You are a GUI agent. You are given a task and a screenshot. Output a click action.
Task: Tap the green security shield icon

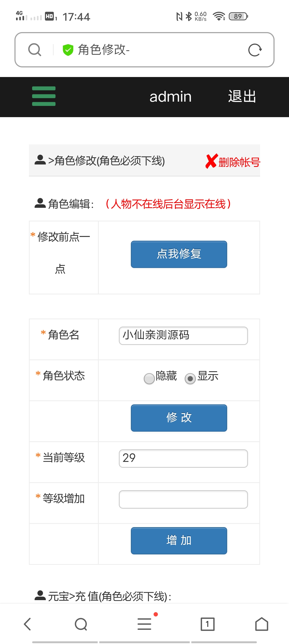tap(68, 50)
